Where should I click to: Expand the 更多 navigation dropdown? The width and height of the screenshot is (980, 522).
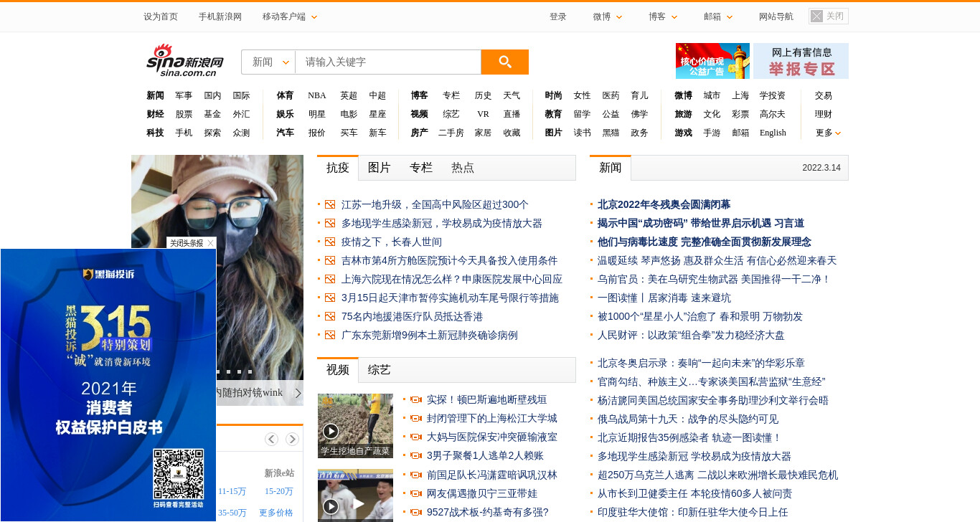(x=828, y=133)
